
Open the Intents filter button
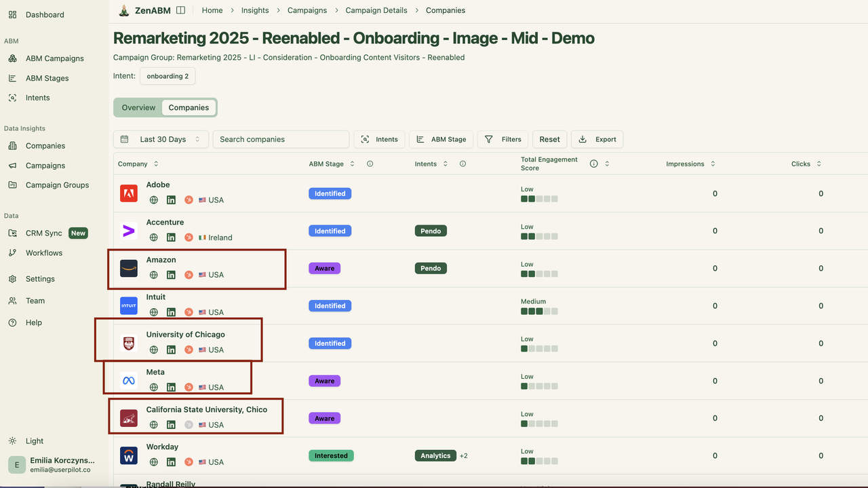click(x=380, y=139)
